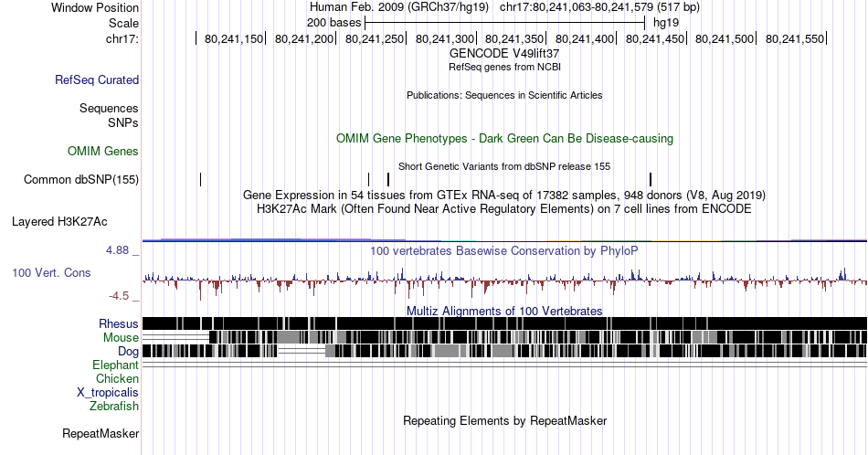Click the H3K27Ac Mark track title
This screenshot has height=455, width=868.
coord(504,208)
